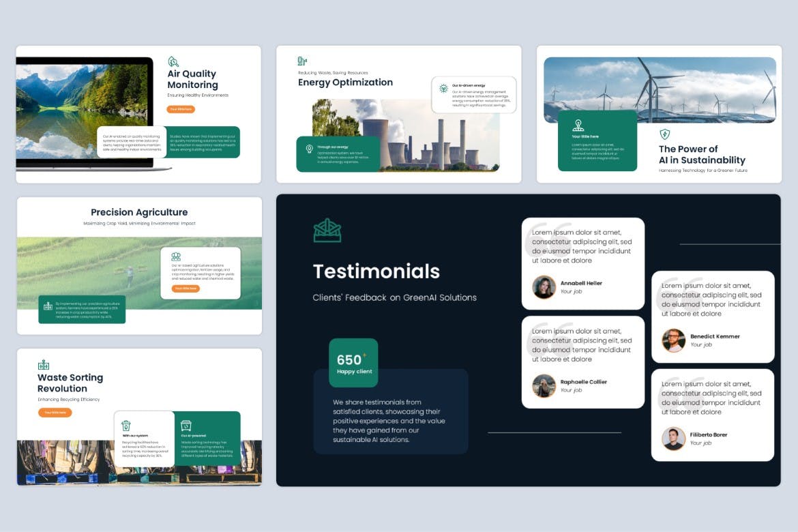Click orange button in Precision Agriculture card
This screenshot has width=798, height=532.
coord(185,289)
